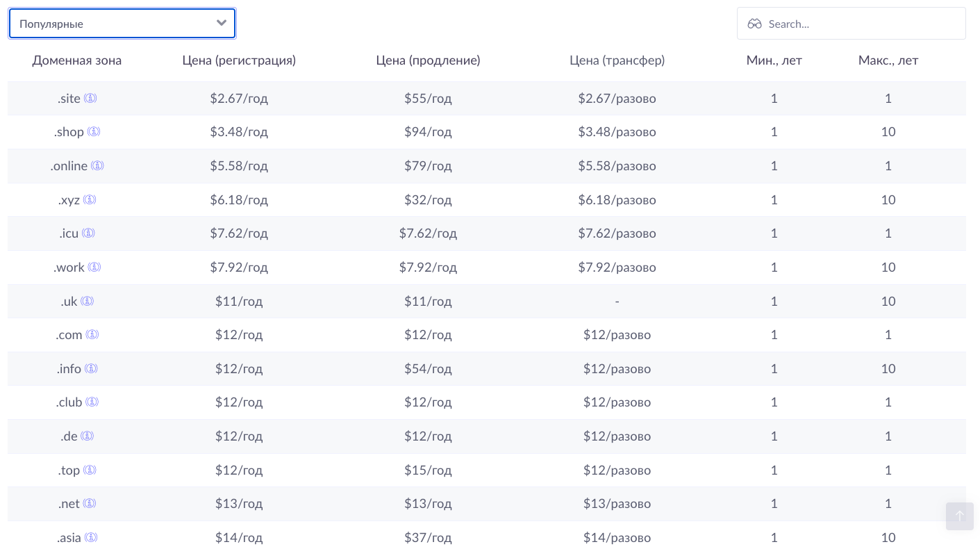
Task: Open info icon next to .top
Action: [x=90, y=470]
